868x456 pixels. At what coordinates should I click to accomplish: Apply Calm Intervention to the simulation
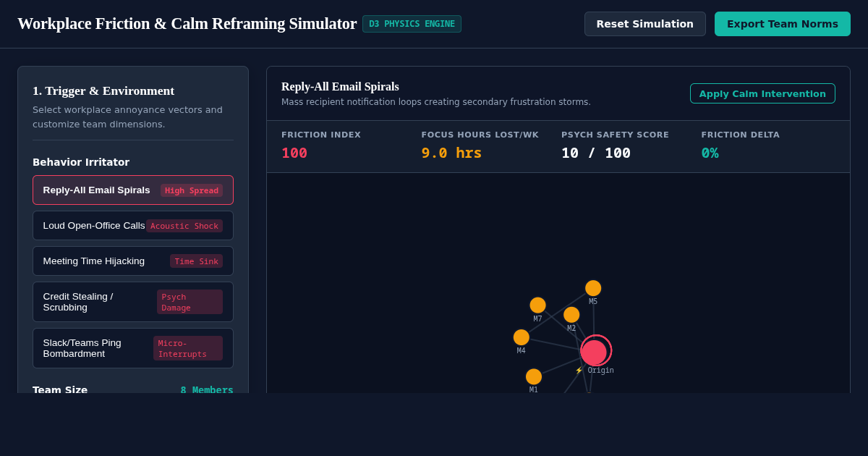(762, 93)
